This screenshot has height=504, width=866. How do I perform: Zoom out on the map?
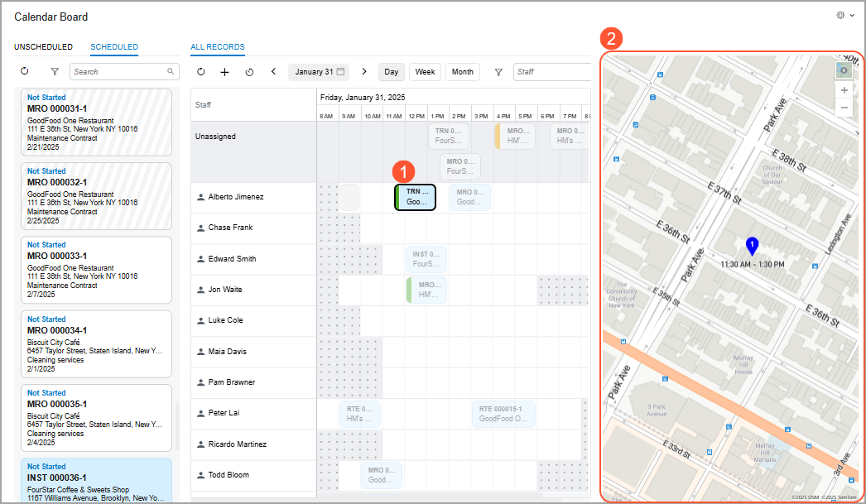point(844,108)
